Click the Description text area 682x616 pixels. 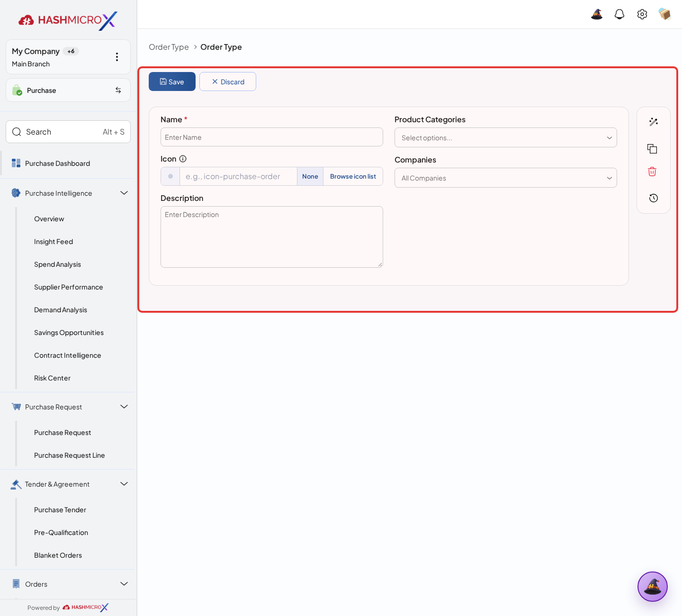pos(272,237)
